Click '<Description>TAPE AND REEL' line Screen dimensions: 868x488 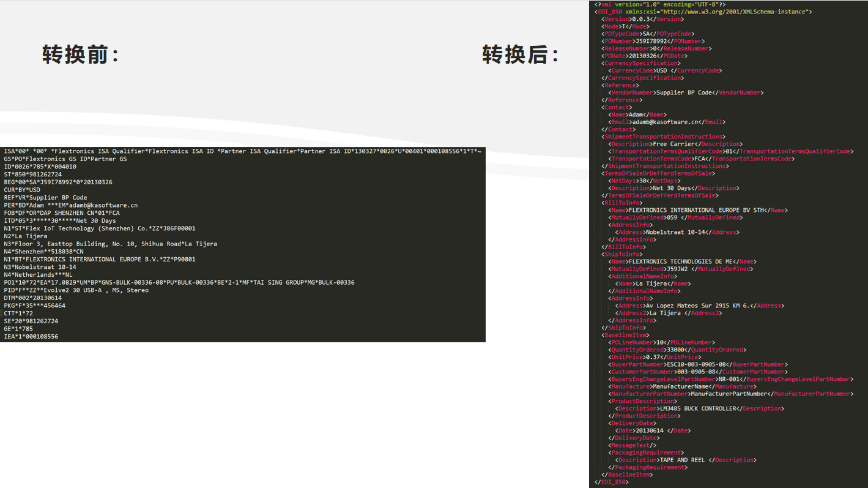coord(686,460)
